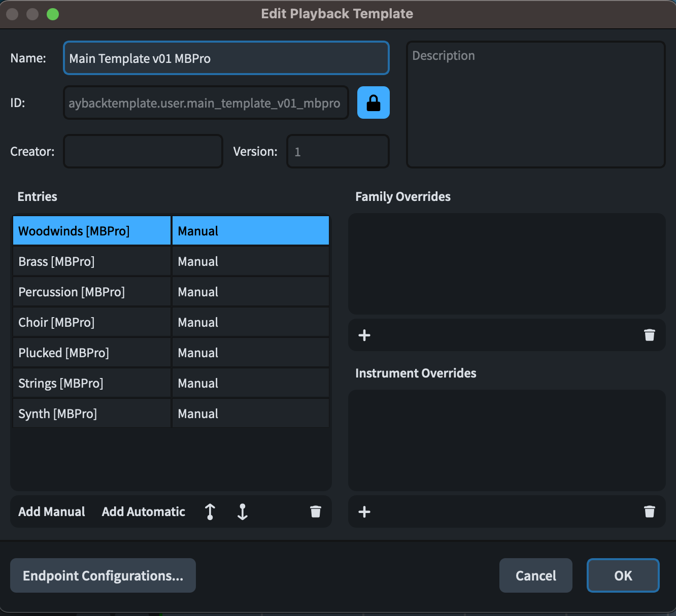This screenshot has height=616, width=676.
Task: Select the Synth [MBPro] entry
Action: [x=91, y=414]
